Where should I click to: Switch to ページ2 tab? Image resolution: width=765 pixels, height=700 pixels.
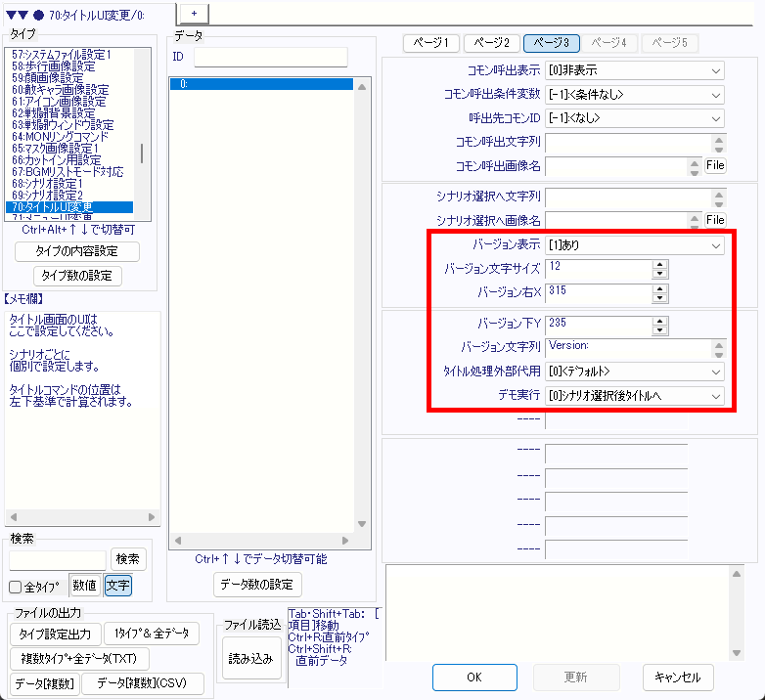coord(491,43)
